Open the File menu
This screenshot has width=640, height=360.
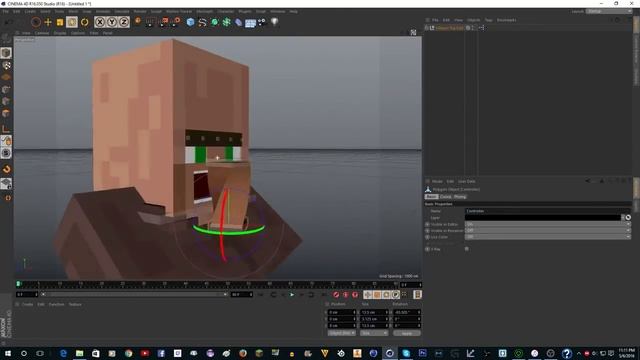point(6,11)
